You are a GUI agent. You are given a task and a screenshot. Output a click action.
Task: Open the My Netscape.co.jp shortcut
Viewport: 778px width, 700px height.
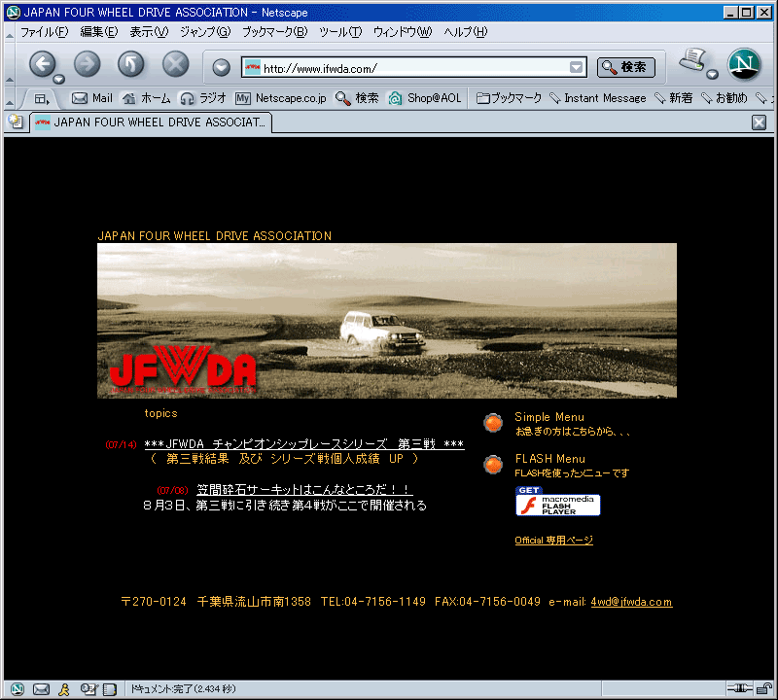[281, 98]
